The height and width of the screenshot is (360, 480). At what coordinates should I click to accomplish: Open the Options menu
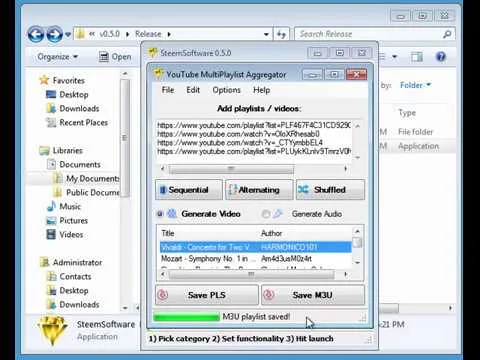(226, 90)
